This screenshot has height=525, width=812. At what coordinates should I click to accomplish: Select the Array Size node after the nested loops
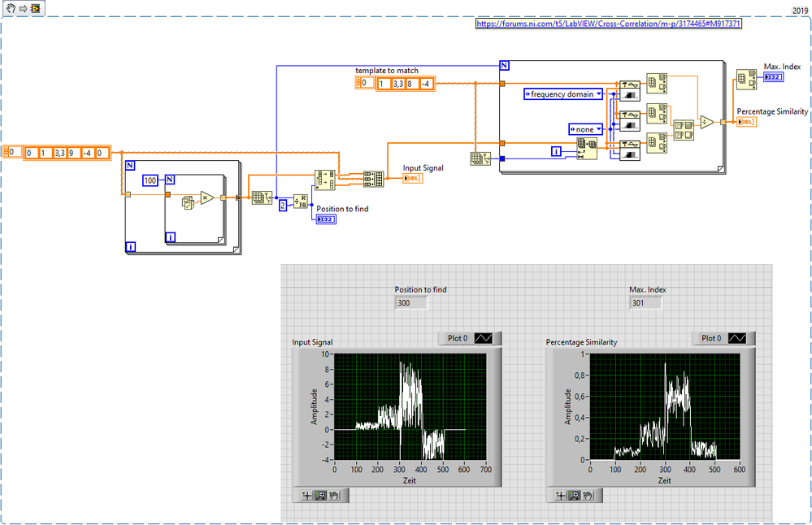pyautogui.click(x=262, y=197)
